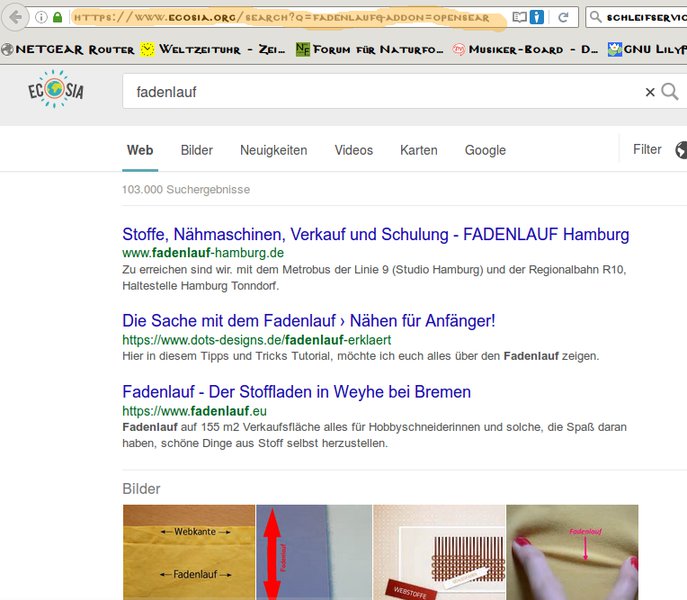Viewport: 687px width, 600px height.
Task: Open the NETGEAR Router bookmark
Action: [68, 50]
